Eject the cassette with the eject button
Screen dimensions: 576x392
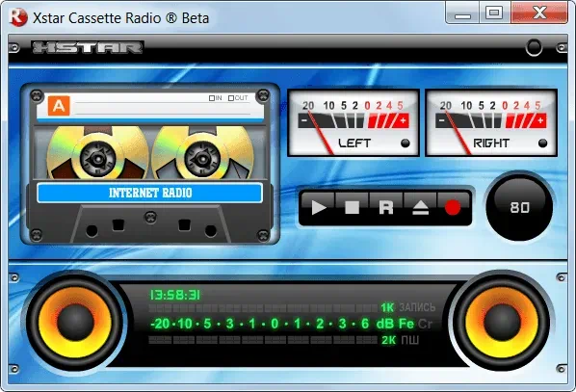coord(420,208)
